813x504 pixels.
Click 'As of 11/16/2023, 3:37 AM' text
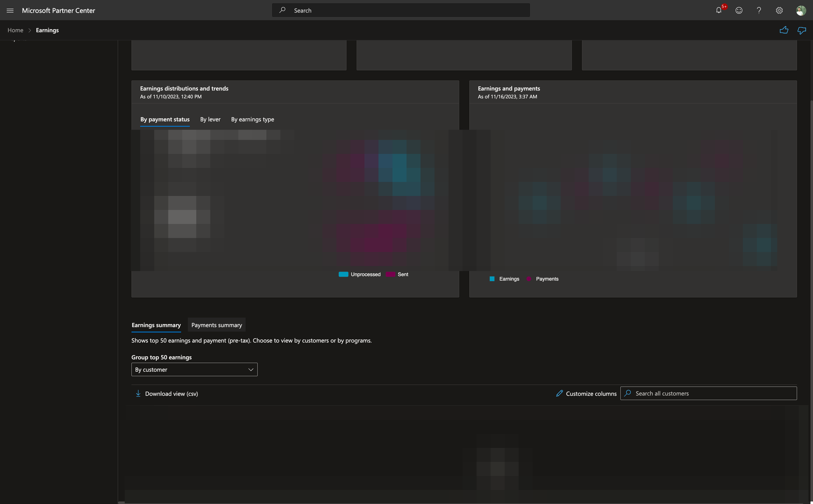507,97
